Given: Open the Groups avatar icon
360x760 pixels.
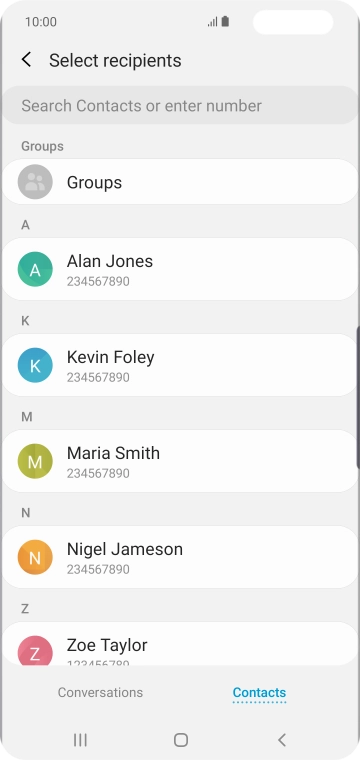Looking at the screenshot, I should (35, 182).
